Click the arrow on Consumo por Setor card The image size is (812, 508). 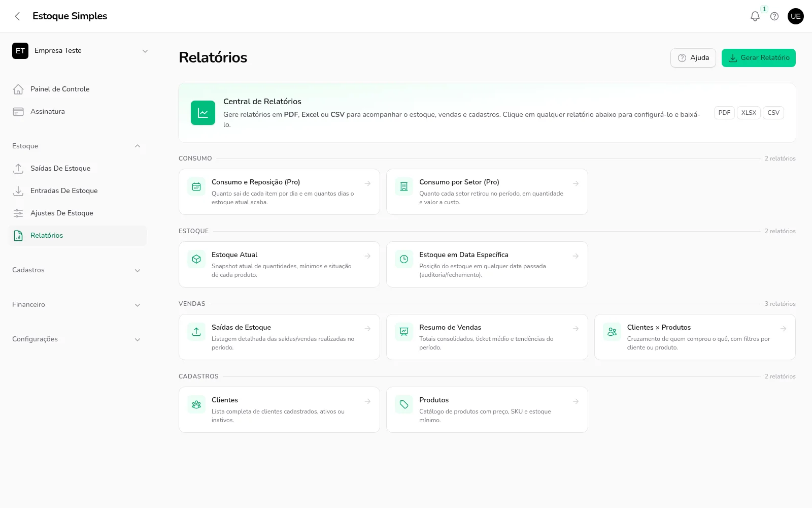[x=576, y=183]
